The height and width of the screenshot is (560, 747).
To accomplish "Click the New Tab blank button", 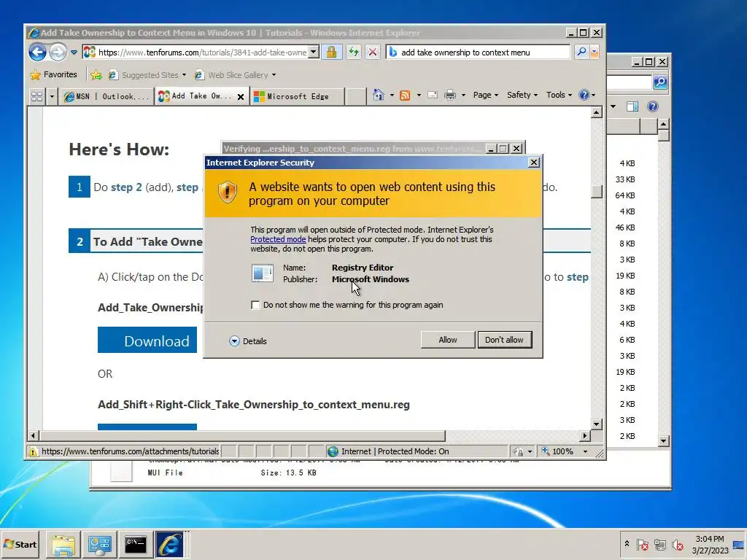I will click(x=356, y=96).
